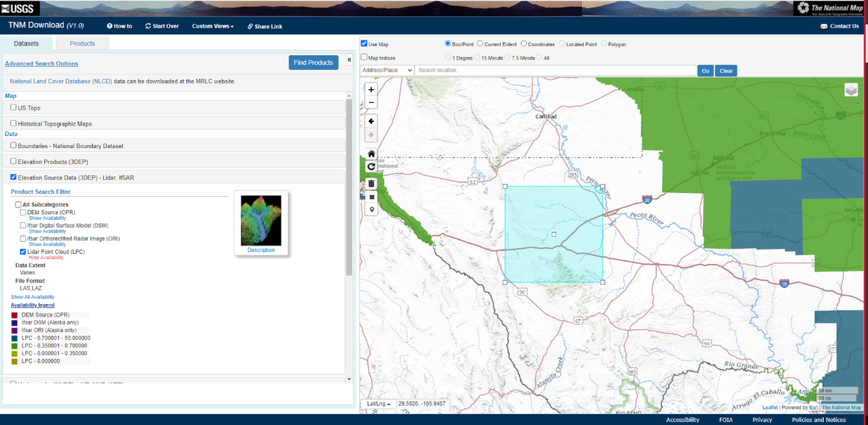Select the draw rectangle tool

(371, 197)
